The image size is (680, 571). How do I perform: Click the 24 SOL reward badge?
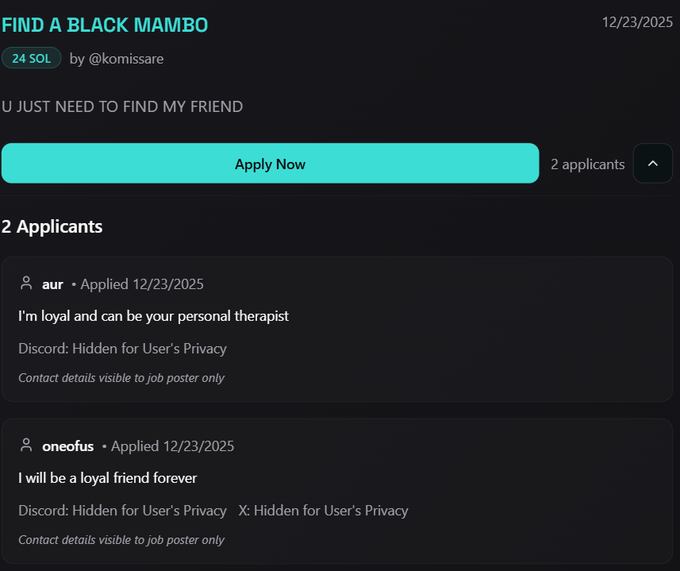tap(31, 59)
